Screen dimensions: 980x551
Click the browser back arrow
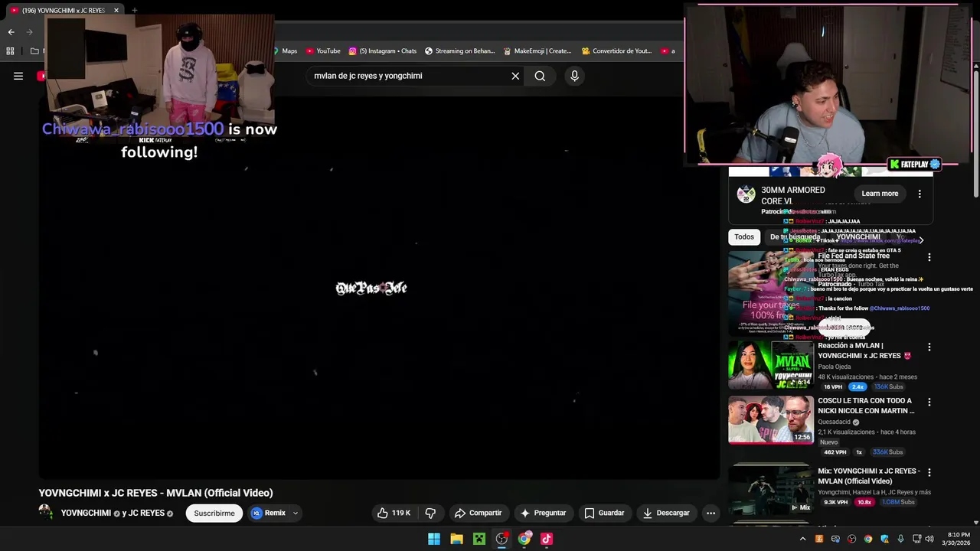(11, 32)
